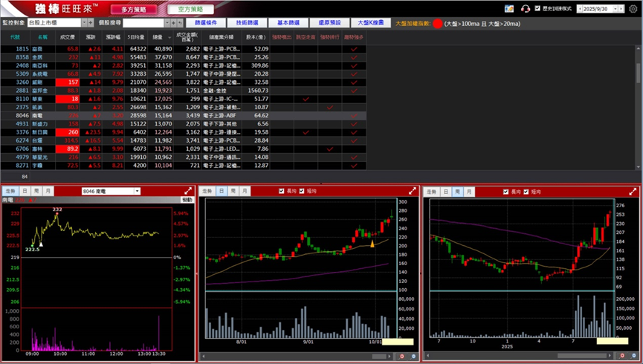643x364 pixels.
Task: Select the 3376 新日興 stock row
Action: click(x=45, y=131)
